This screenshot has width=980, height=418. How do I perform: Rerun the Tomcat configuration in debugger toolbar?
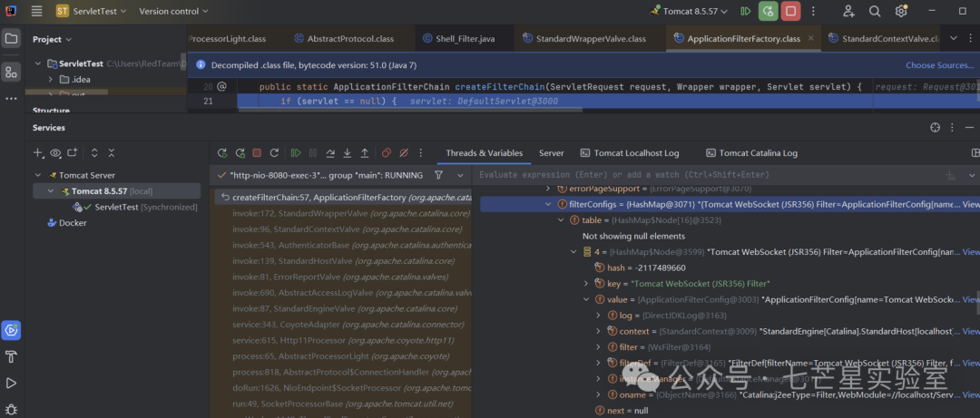222,152
